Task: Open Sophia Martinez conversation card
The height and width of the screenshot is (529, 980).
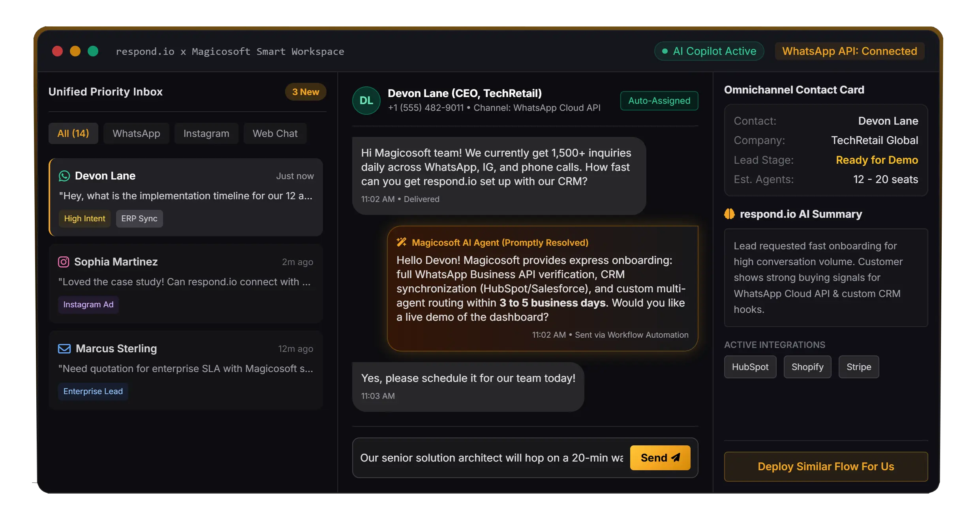Action: pos(186,284)
